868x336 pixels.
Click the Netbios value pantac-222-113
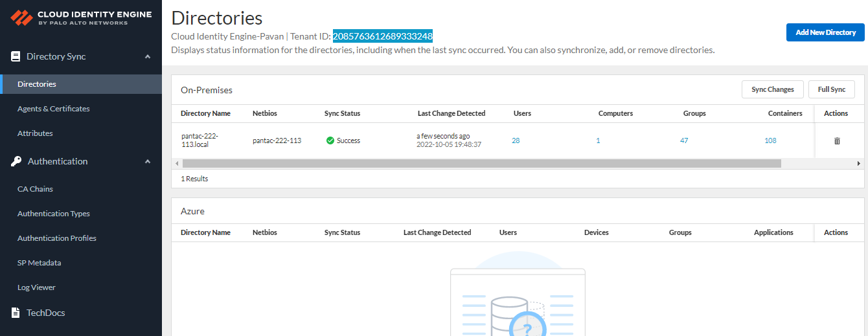click(277, 140)
